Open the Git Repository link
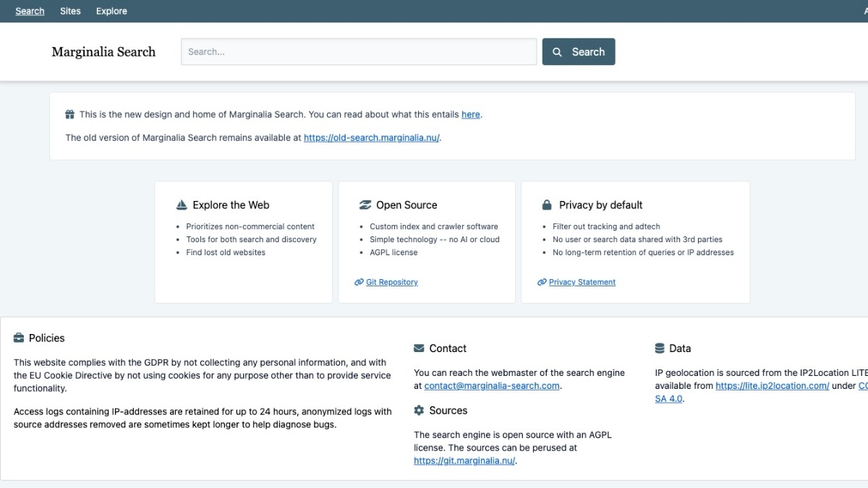This screenshot has height=488, width=868. (x=392, y=283)
